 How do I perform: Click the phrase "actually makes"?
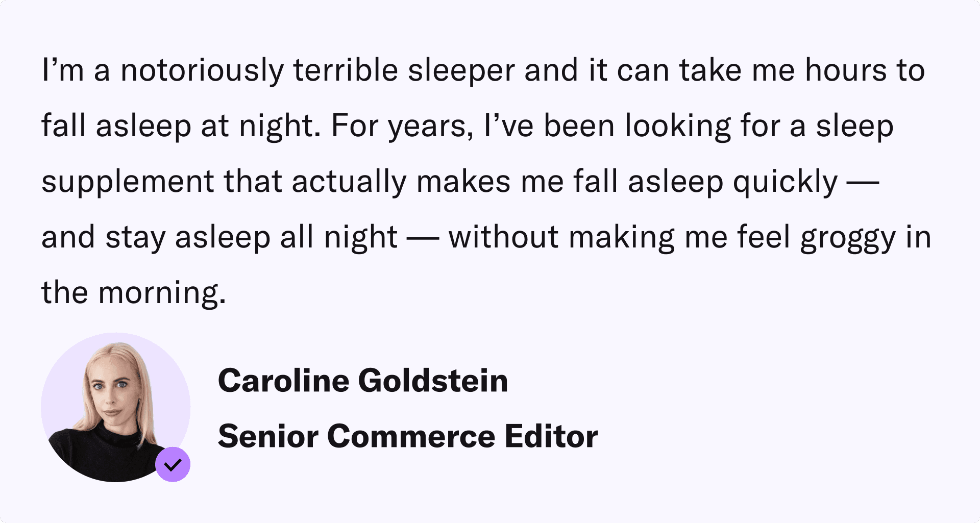click(x=401, y=182)
